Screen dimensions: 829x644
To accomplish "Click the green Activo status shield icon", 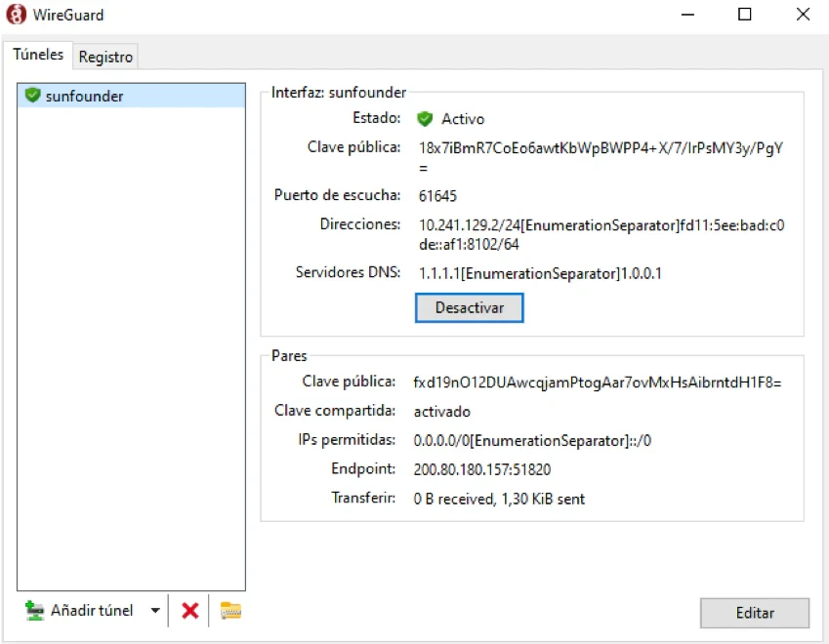I will pos(425,119).
